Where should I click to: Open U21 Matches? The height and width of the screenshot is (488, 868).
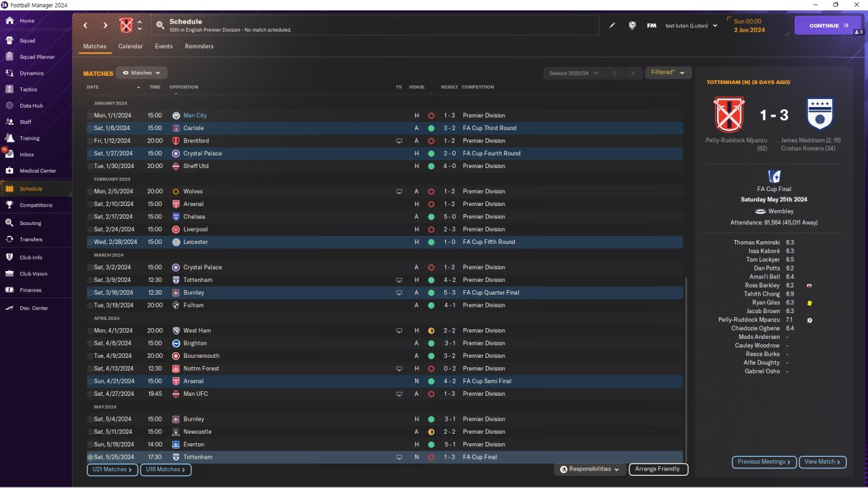(113, 470)
